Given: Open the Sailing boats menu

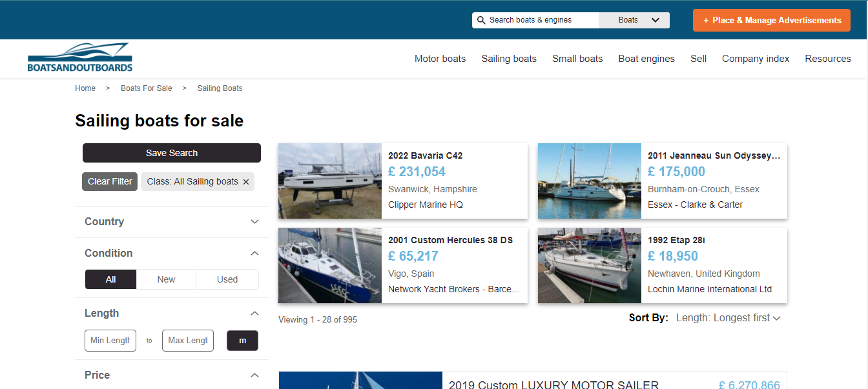Looking at the screenshot, I should (x=509, y=59).
